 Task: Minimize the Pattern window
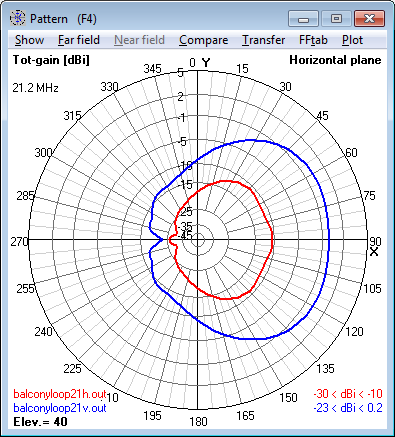303,19
